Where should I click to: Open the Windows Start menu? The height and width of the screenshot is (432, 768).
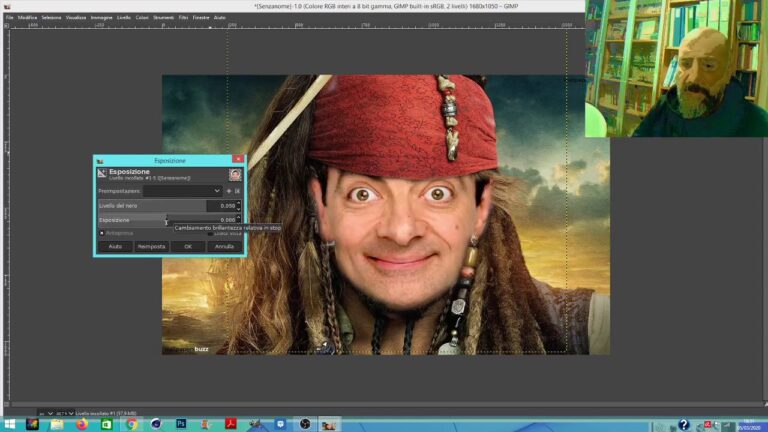[x=9, y=424]
